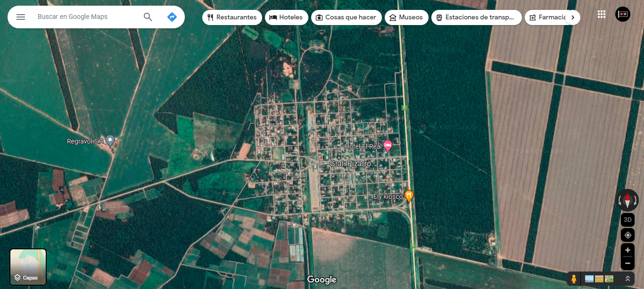Screen dimensions: 644x289
Task: Open the Google apps grid
Action: pyautogui.click(x=602, y=14)
